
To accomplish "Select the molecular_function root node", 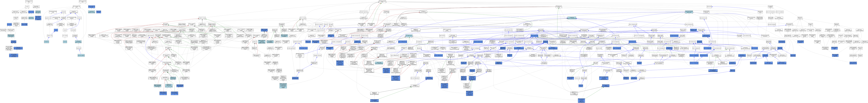I will [x=29, y=2].
